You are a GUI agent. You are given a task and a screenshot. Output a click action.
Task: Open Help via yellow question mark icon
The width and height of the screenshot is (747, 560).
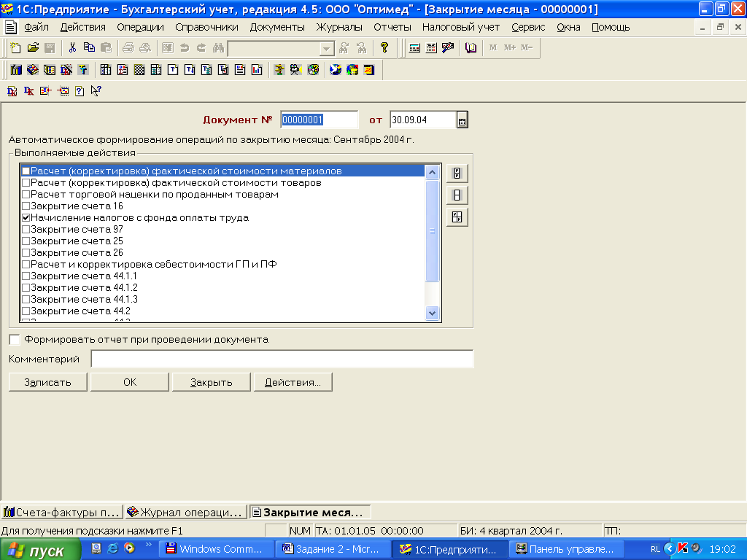[x=384, y=47]
